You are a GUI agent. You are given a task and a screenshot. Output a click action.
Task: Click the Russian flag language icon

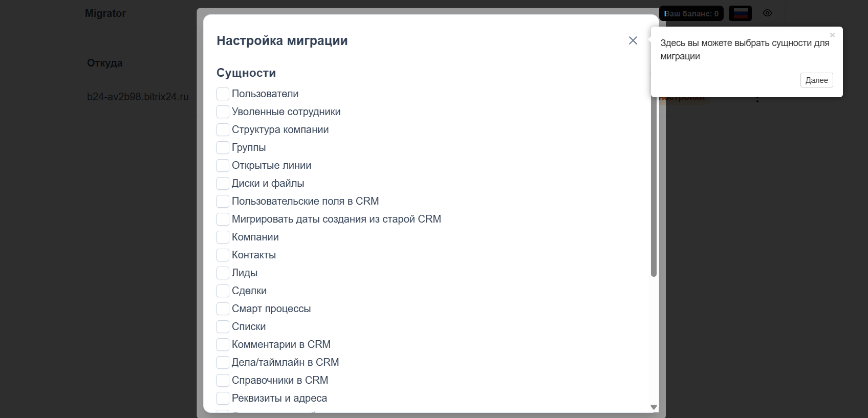point(741,13)
